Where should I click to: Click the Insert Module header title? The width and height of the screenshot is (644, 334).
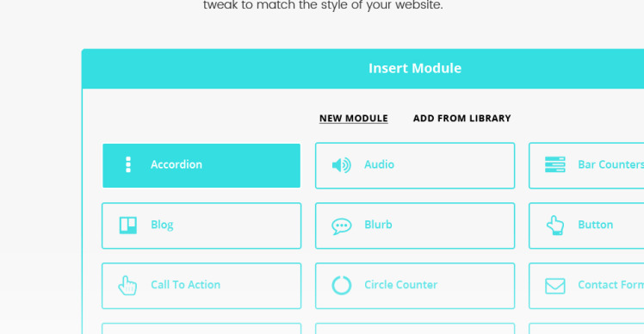[415, 68]
